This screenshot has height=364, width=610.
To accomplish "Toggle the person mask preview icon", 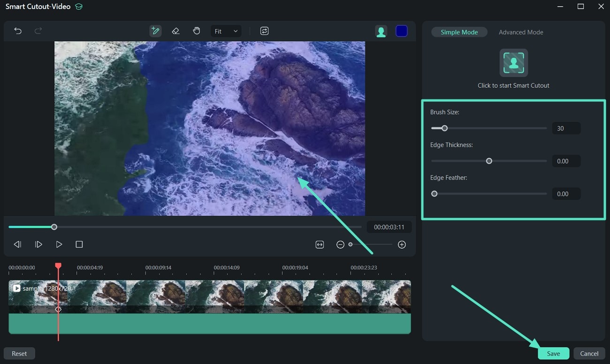I will point(381,31).
